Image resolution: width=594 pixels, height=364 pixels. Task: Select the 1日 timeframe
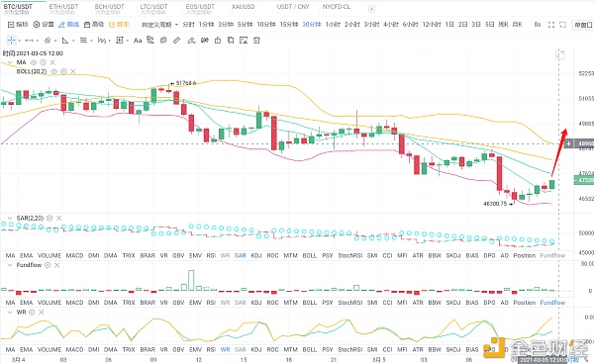[449, 25]
